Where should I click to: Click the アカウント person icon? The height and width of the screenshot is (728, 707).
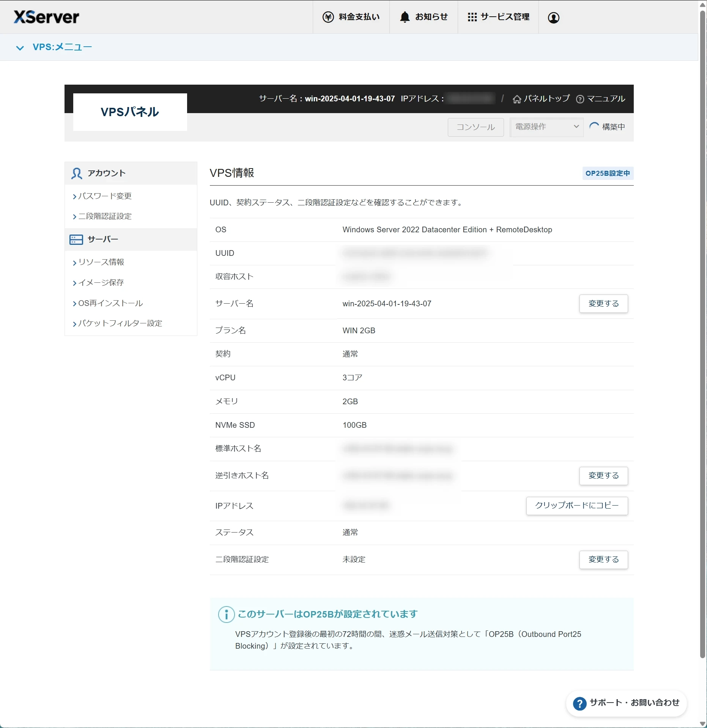coord(77,173)
